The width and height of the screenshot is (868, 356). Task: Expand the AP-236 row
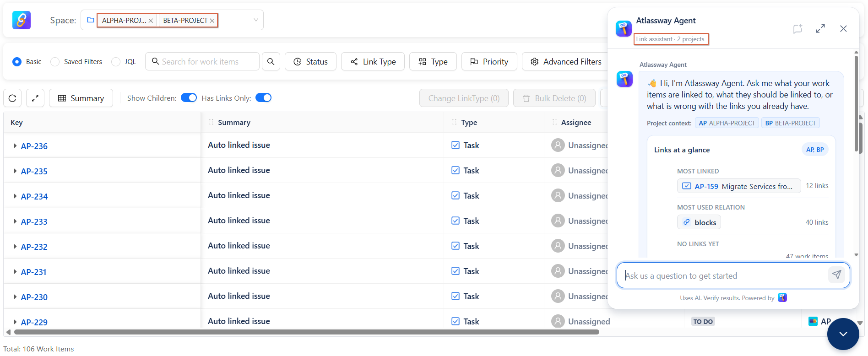tap(15, 146)
